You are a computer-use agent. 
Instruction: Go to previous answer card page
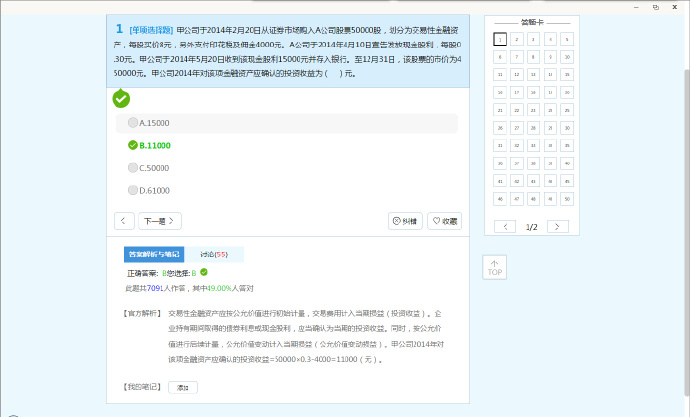(506, 227)
